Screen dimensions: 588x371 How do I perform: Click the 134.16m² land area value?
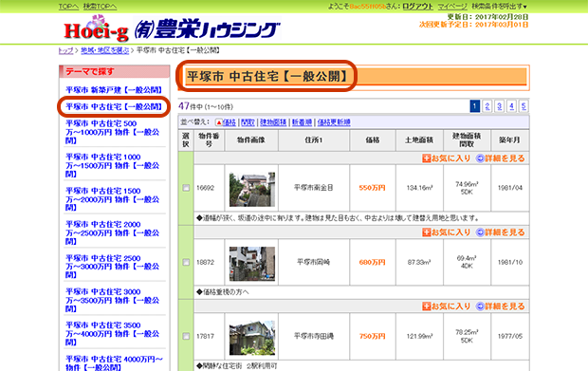pos(419,188)
